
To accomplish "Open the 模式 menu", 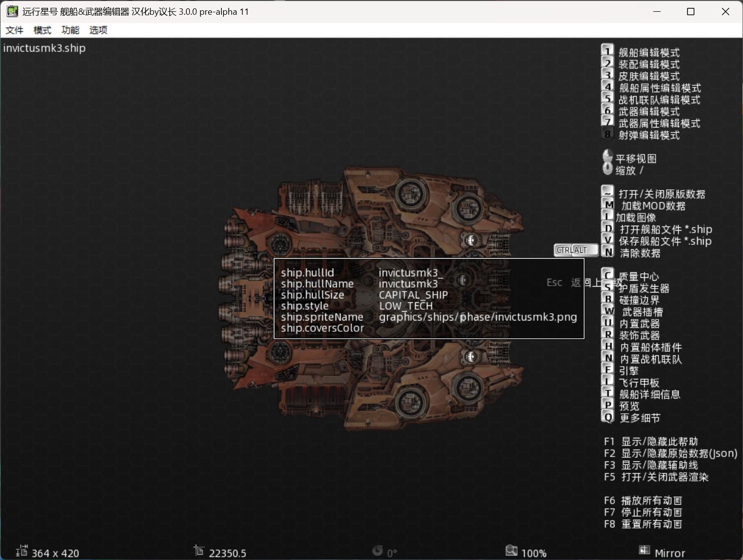I will pos(42,30).
